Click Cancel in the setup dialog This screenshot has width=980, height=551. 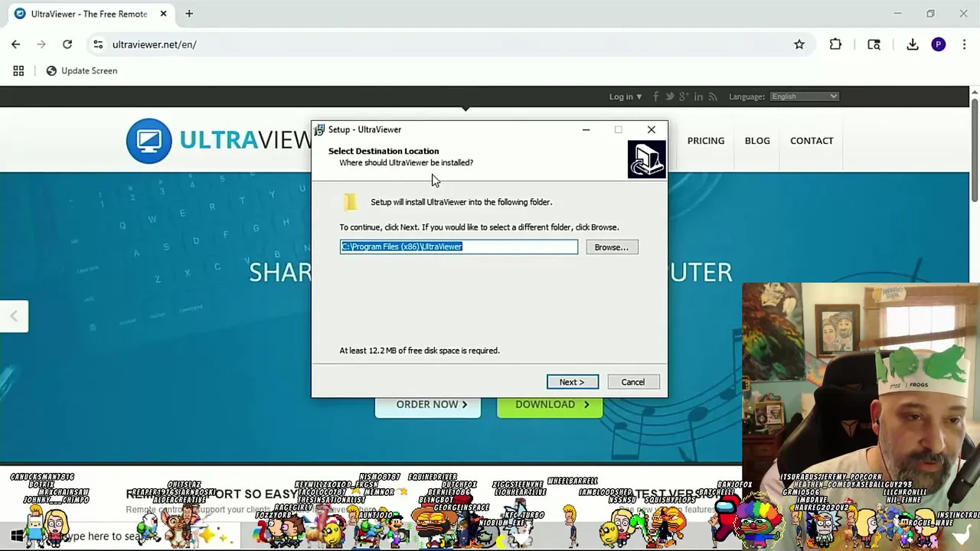point(632,382)
